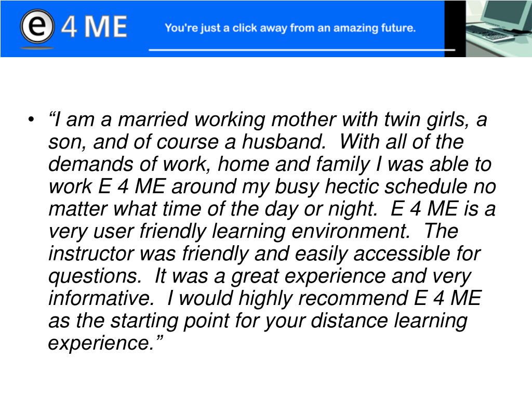
Task: Click the tagline 'You're just a click away'
Action: click(290, 28)
